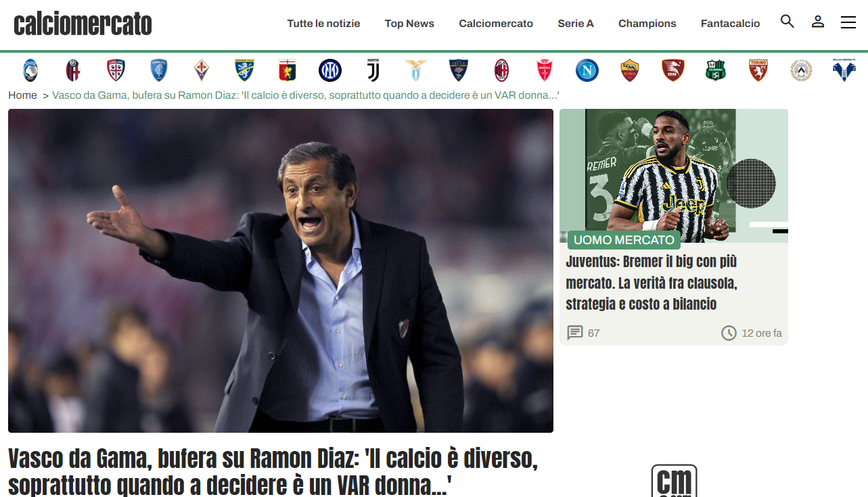The height and width of the screenshot is (497, 868).
Task: Open the Bremer Juventus article headline
Action: [x=651, y=283]
